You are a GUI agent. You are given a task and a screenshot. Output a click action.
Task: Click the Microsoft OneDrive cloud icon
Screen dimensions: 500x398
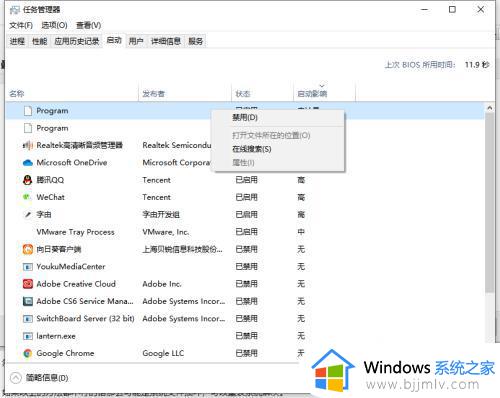click(28, 163)
